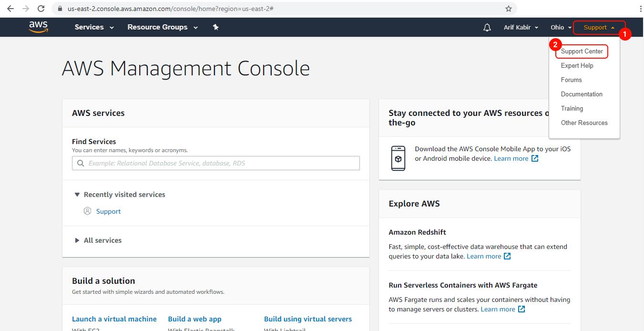The width and height of the screenshot is (644, 331).
Task: Click the Find Services search input field
Action: pos(215,163)
